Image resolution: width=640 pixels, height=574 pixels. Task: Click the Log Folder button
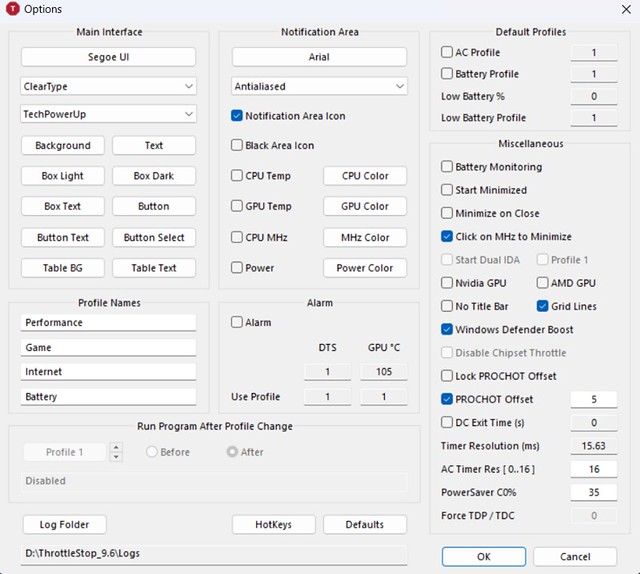[x=64, y=525]
